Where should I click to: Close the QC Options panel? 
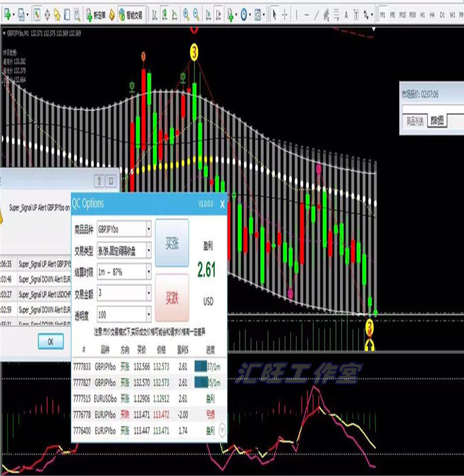click(222, 204)
